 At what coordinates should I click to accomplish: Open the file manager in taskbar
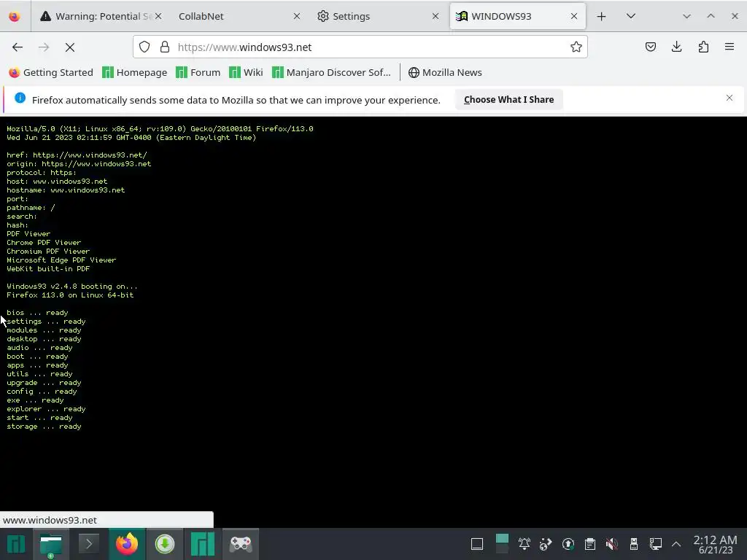click(51, 544)
